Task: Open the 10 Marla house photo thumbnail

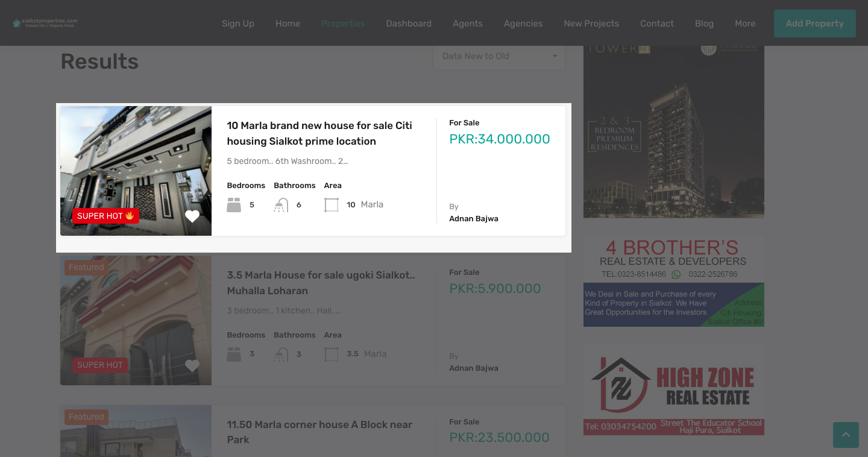Action: tap(136, 171)
